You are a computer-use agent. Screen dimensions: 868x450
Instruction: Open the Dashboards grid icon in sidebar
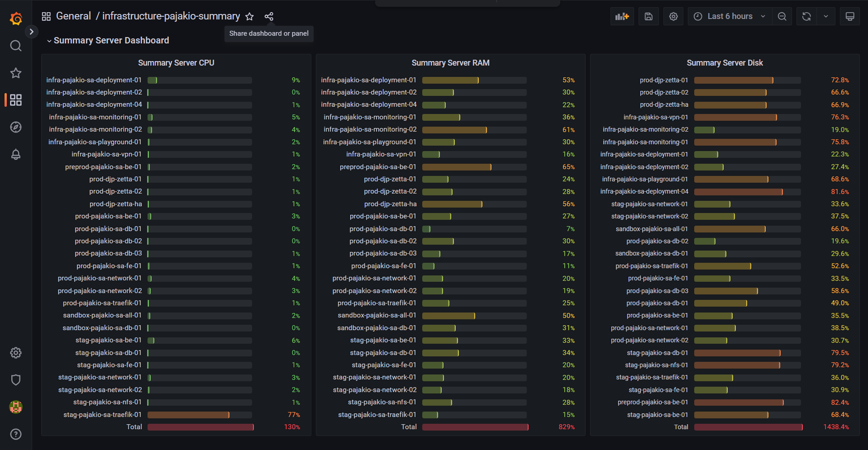click(x=16, y=100)
